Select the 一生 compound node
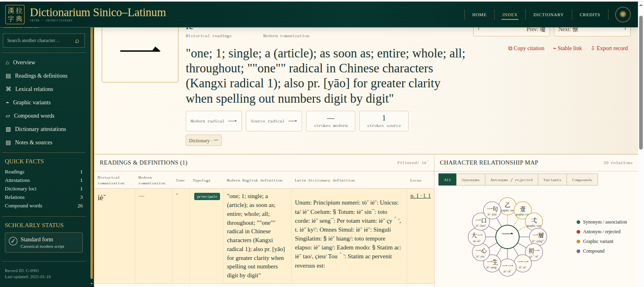This screenshot has width=644, height=287. pyautogui.click(x=492, y=263)
